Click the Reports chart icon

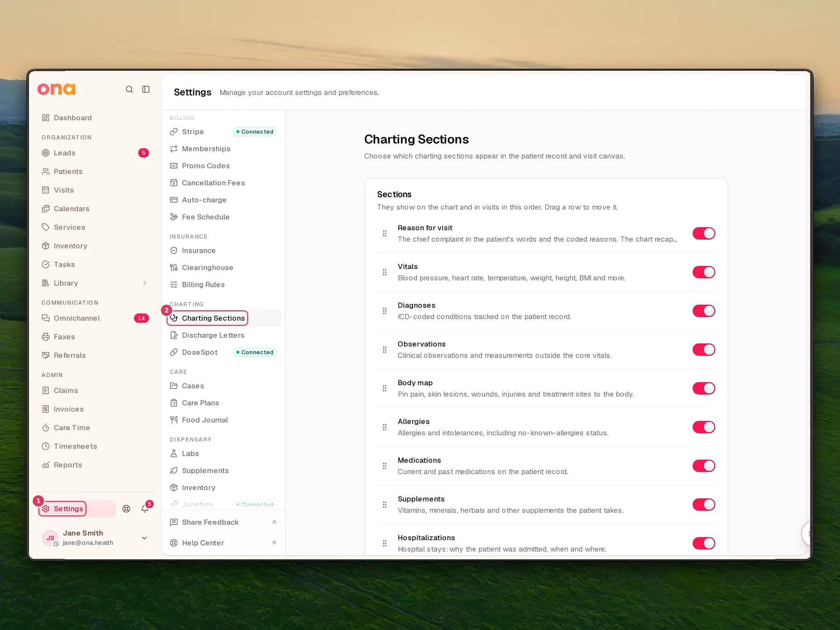tap(45, 465)
